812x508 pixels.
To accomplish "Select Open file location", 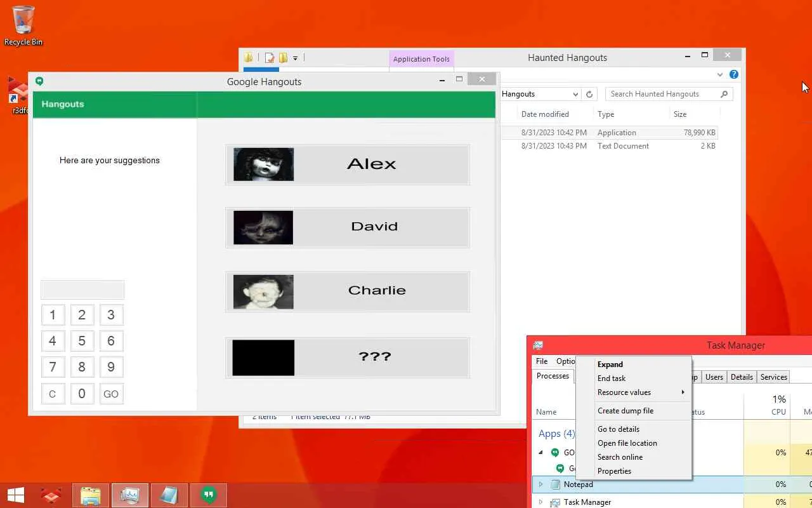I will click(633, 443).
